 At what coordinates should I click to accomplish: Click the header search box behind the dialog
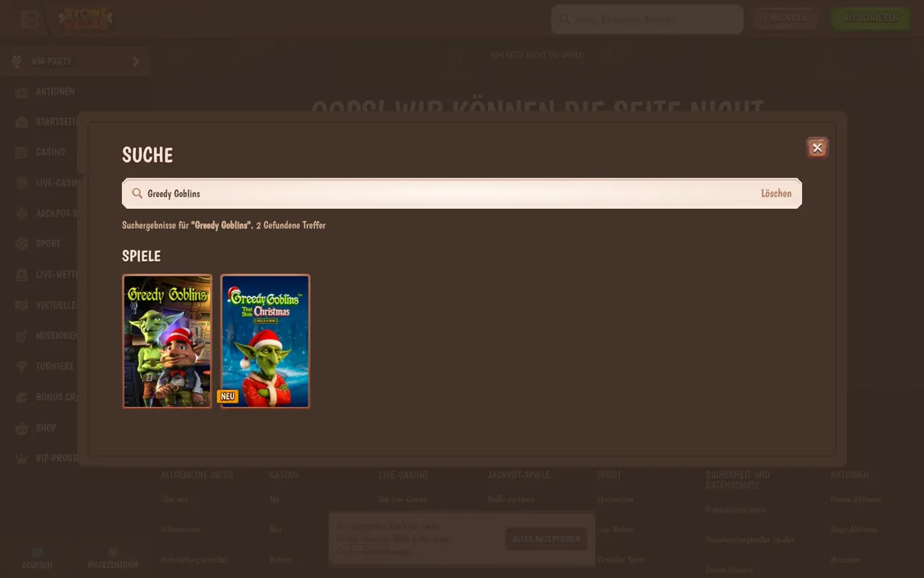point(647,19)
